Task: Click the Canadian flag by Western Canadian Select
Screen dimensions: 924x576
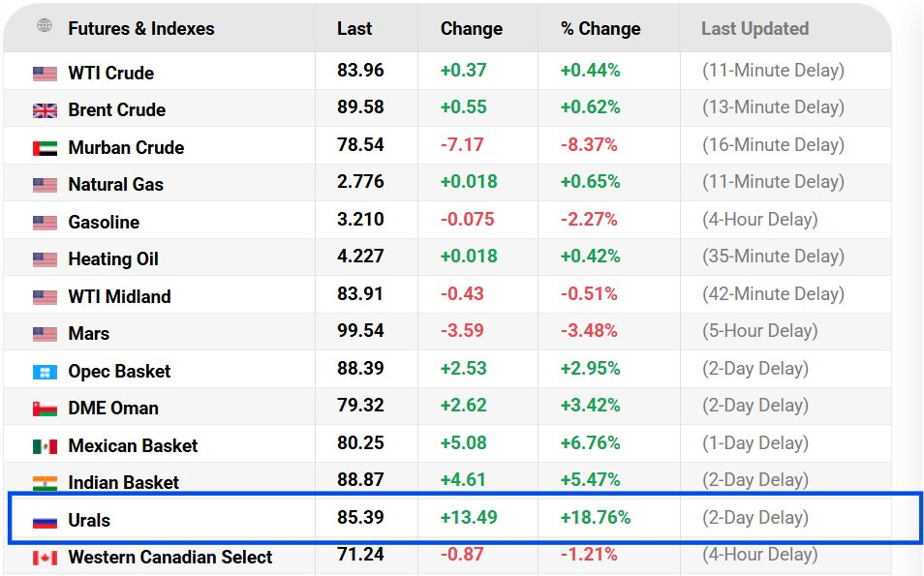Action: point(45,558)
